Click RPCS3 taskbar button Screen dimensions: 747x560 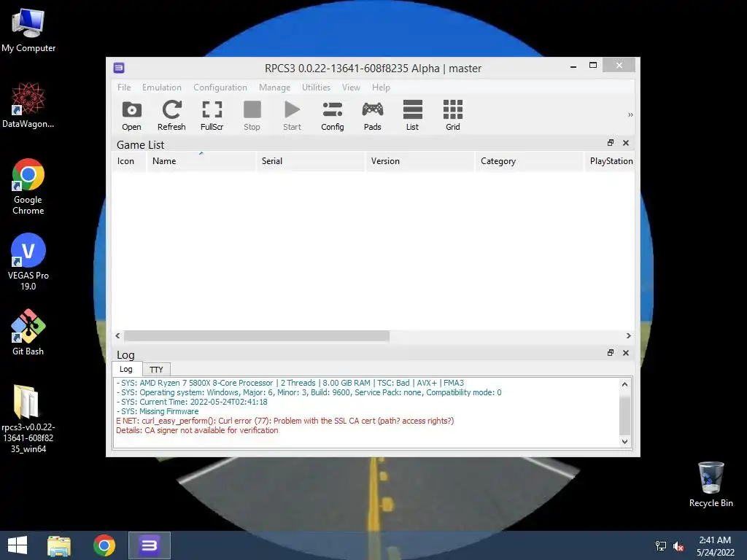point(150,545)
